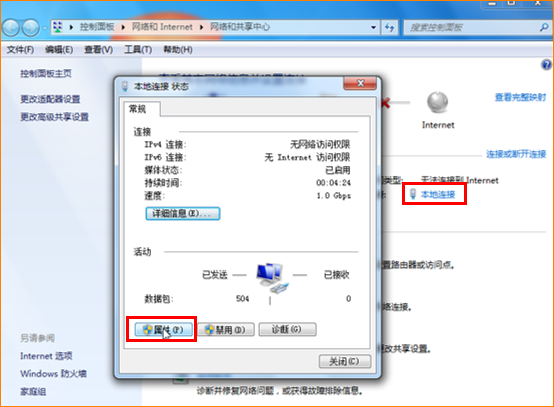Screen dimensions: 554x407
Task: Click the refresh icon beside address bar
Action: tap(389, 27)
